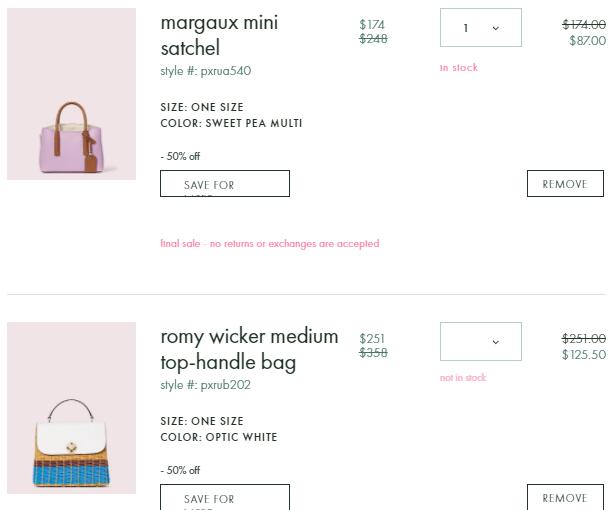
Task: Click style number pxrub202
Action: (206, 385)
